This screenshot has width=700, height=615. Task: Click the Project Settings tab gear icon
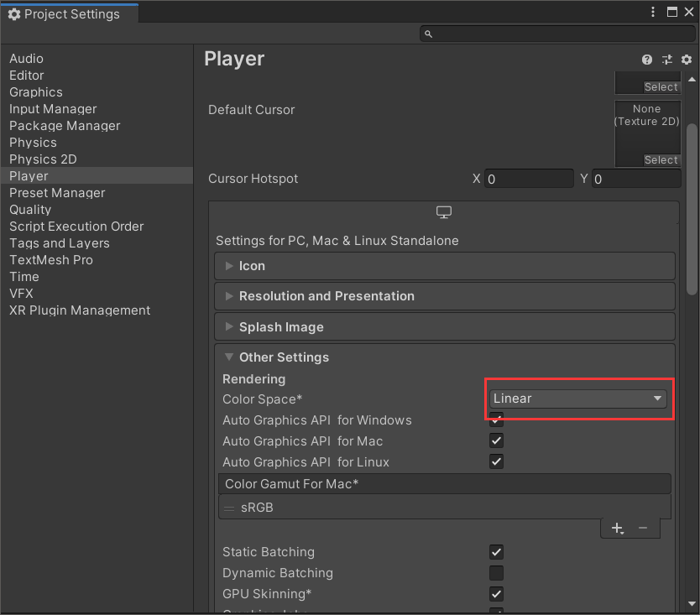[x=14, y=14]
